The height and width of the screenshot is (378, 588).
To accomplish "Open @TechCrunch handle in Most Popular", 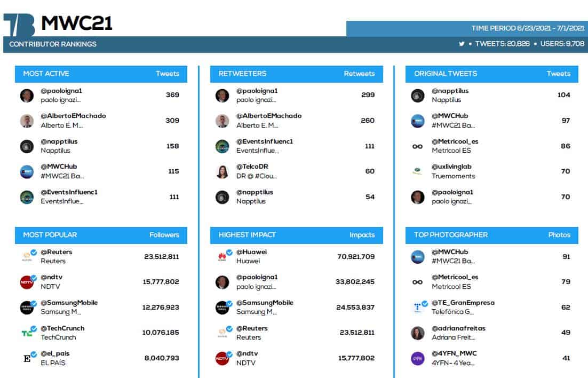I will click(x=62, y=328).
